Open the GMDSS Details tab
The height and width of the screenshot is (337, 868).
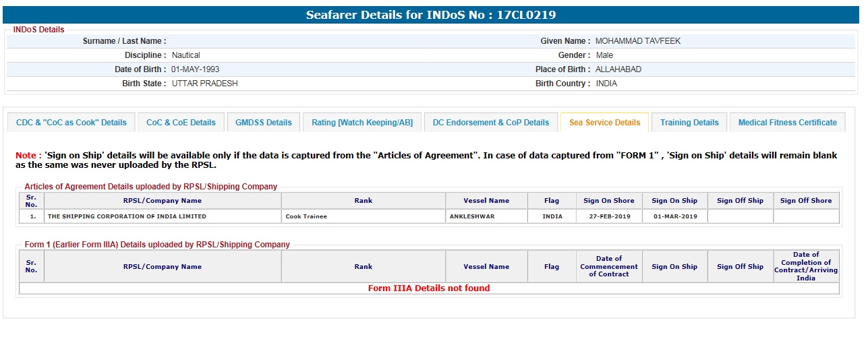click(264, 123)
